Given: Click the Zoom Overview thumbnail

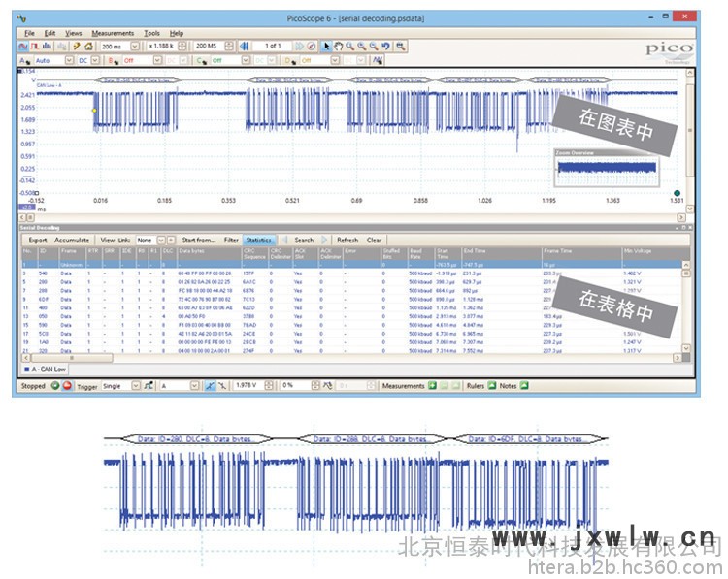Looking at the screenshot, I should pos(608,168).
